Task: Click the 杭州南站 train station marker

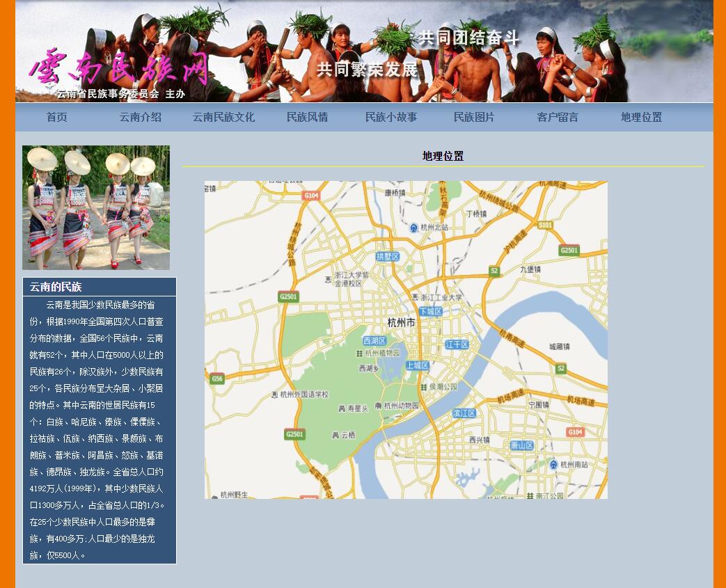Action: pos(553,464)
